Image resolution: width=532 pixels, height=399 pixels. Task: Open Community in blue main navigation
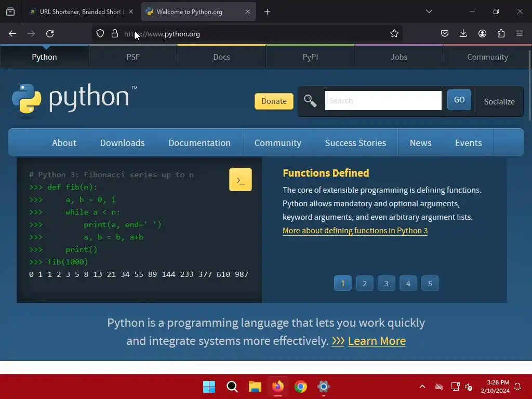tap(278, 143)
